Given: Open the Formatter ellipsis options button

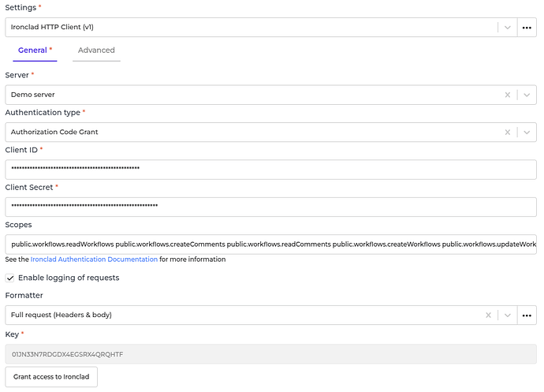Looking at the screenshot, I should tap(527, 315).
